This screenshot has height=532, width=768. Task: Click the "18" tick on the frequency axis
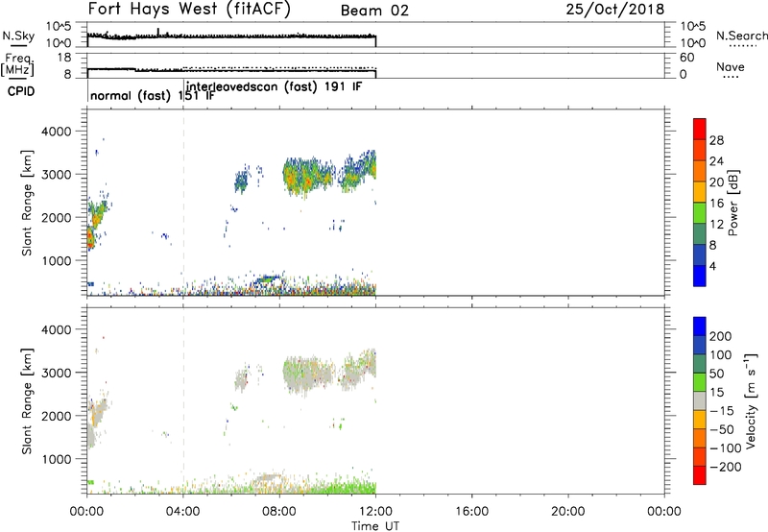64,58
